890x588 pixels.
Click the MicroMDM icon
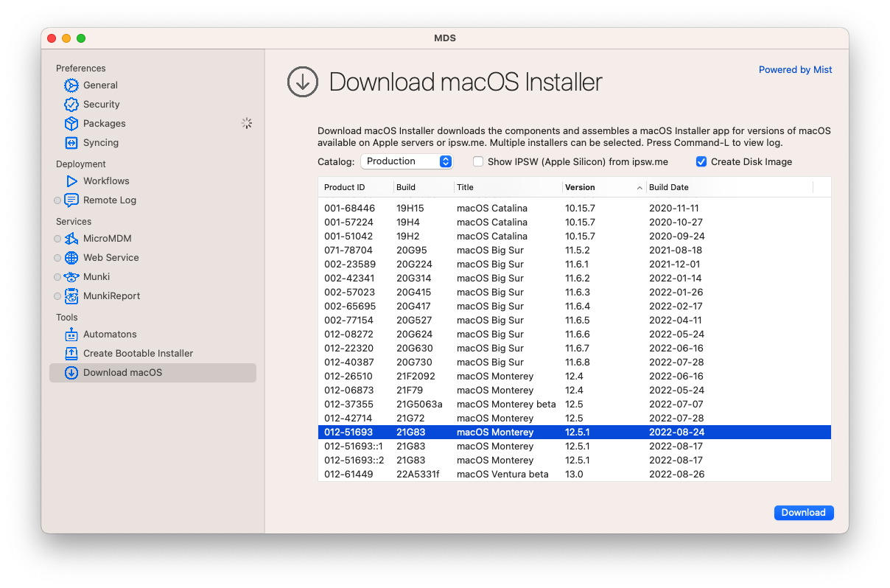click(71, 239)
